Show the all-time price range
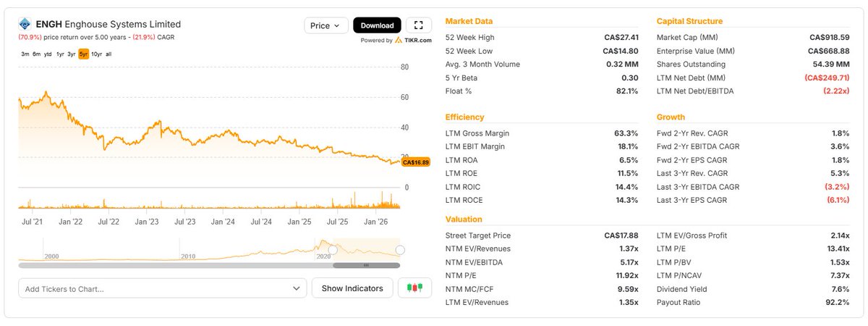Viewport: 868px width, 326px height. 109,54
